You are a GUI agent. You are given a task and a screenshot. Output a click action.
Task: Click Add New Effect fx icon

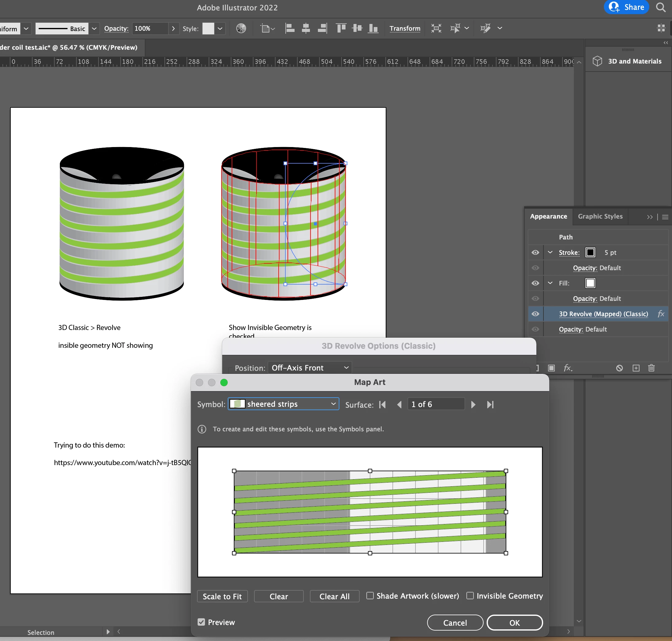click(567, 368)
